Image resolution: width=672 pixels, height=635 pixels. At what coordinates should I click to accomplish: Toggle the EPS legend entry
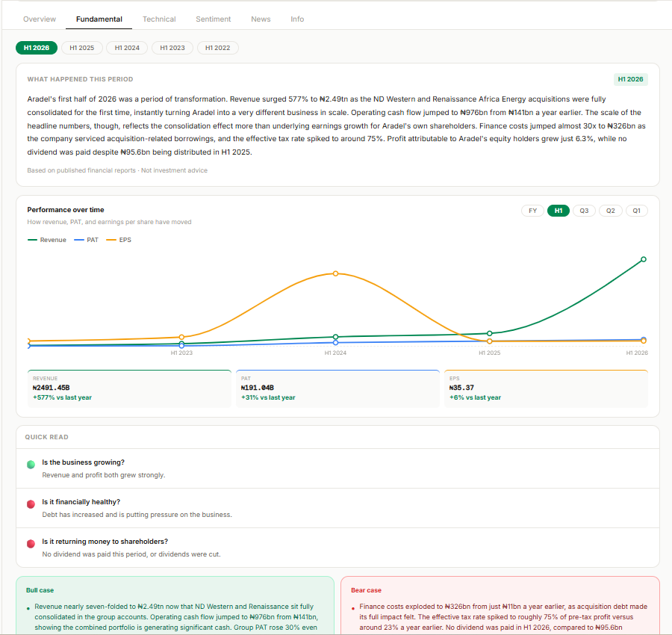[x=119, y=240]
